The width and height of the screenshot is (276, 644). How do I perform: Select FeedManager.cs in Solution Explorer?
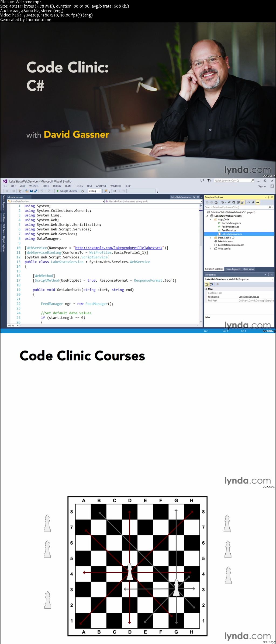[x=230, y=227]
